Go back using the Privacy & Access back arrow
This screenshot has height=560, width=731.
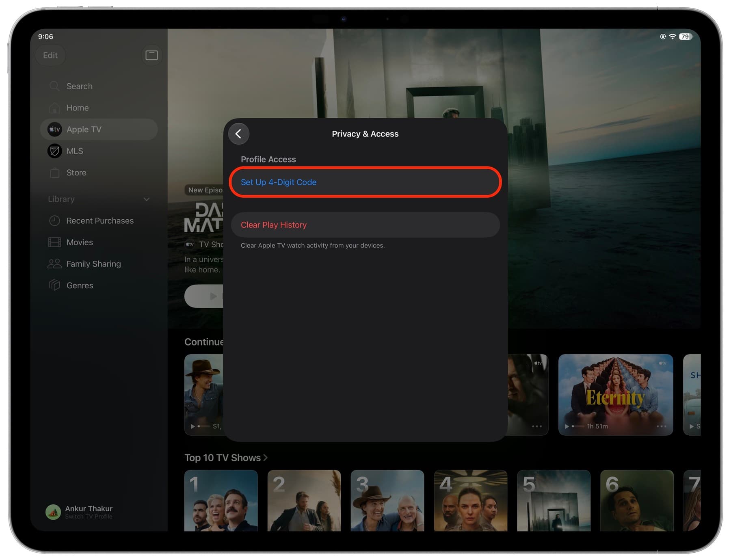tap(238, 134)
